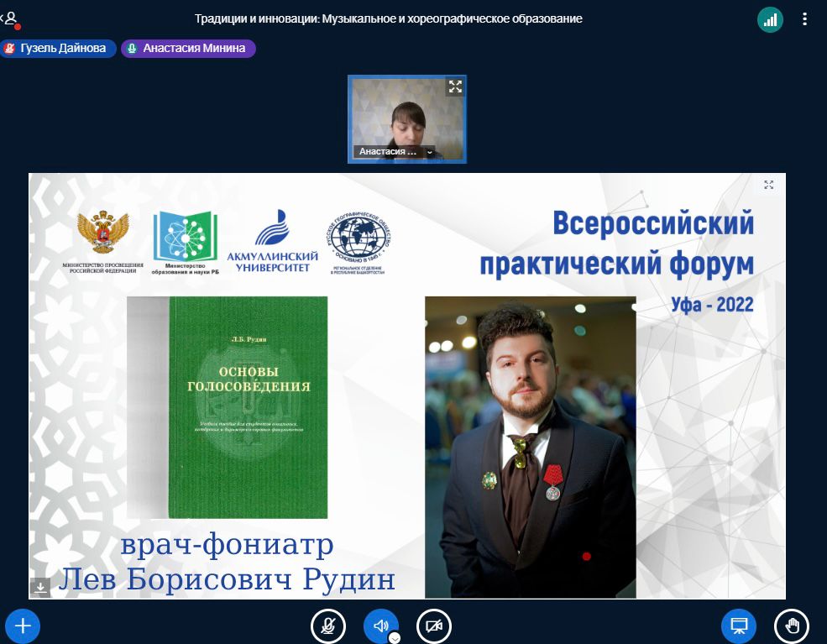Make the webcam video fullscreen
Screen dimensions: 827x644
(455, 86)
